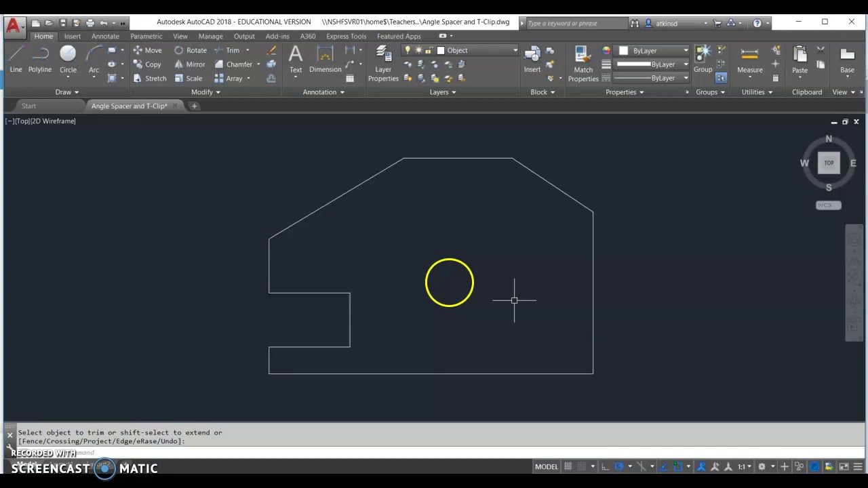
Task: Expand the Block panel
Action: [542, 92]
